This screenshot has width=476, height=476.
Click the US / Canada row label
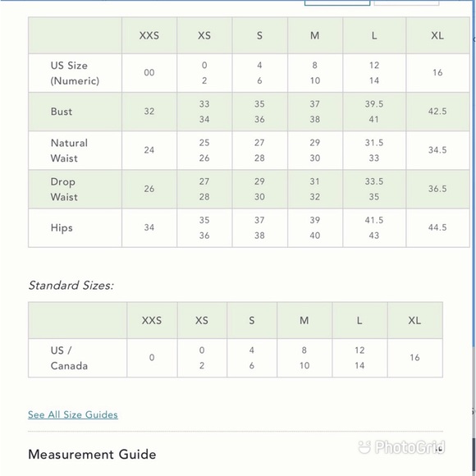tap(69, 358)
